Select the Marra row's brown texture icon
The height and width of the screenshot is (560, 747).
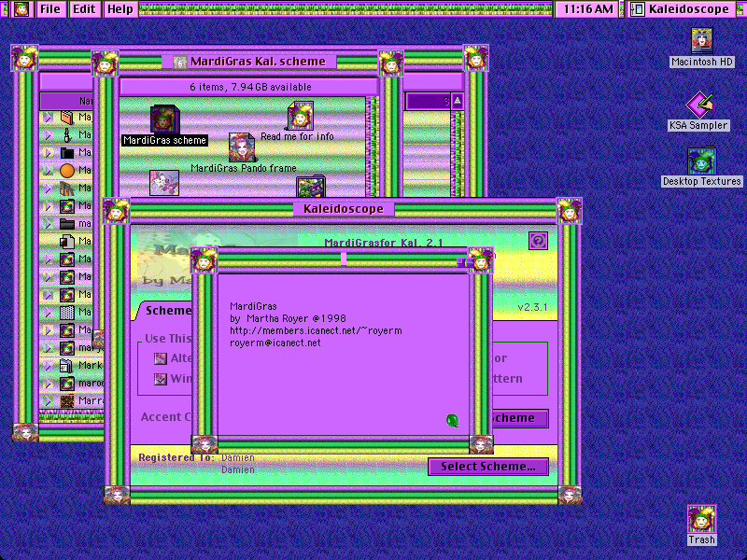tap(67, 401)
